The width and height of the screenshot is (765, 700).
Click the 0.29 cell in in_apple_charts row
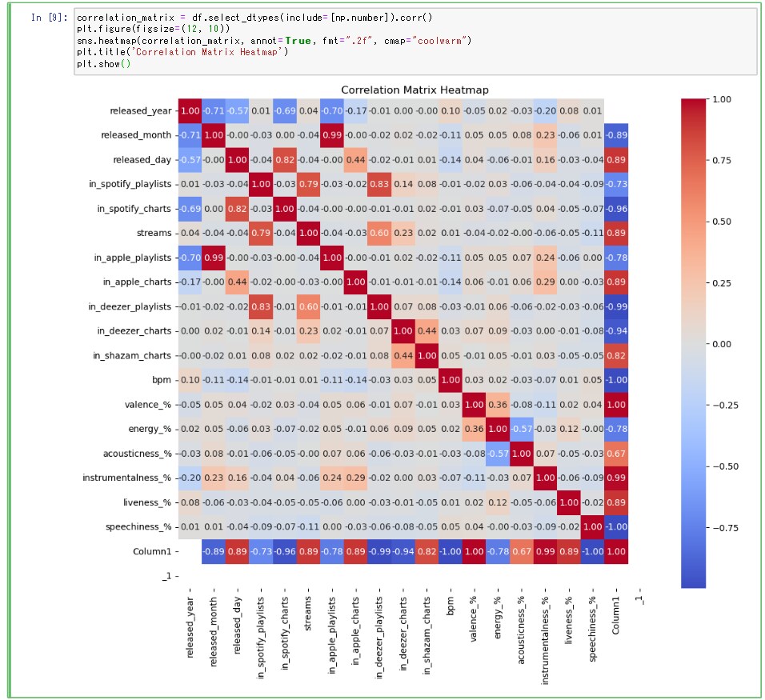tap(545, 282)
